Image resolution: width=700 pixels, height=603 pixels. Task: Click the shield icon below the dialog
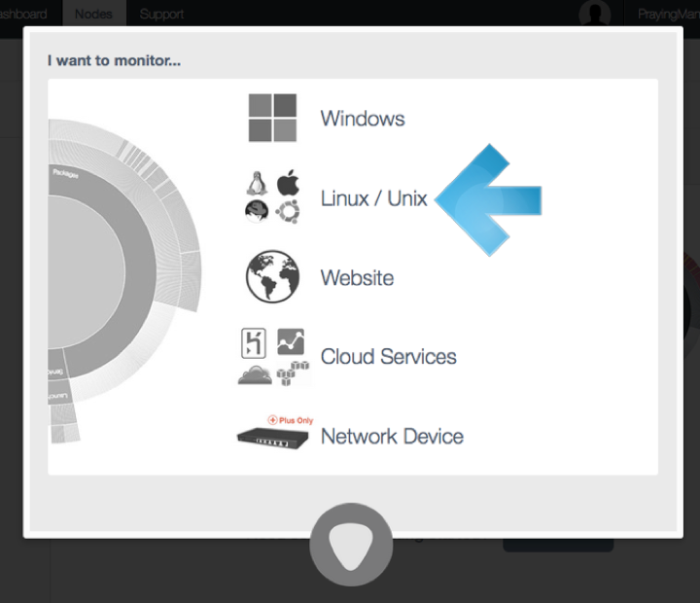click(x=351, y=548)
